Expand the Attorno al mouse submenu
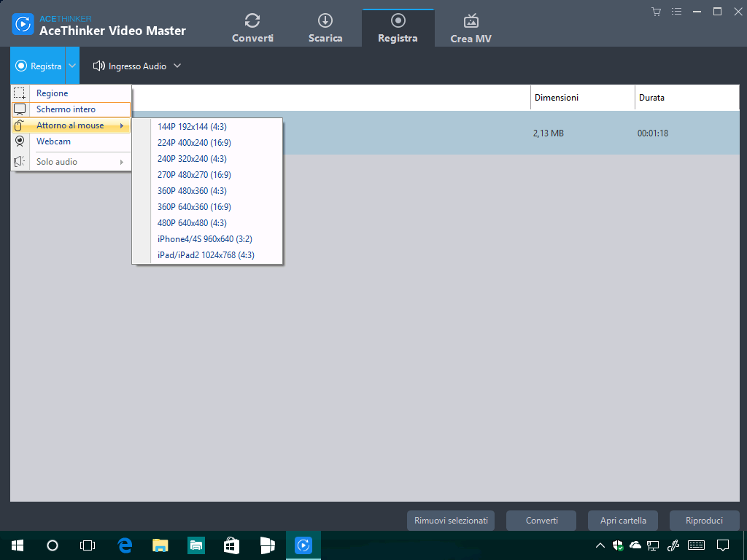This screenshot has width=747, height=560. 71,125
